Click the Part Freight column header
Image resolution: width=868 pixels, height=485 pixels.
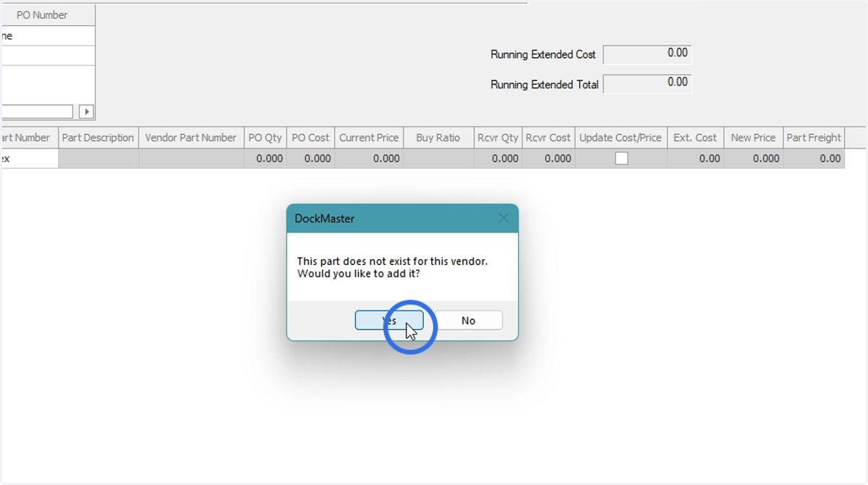(x=814, y=138)
